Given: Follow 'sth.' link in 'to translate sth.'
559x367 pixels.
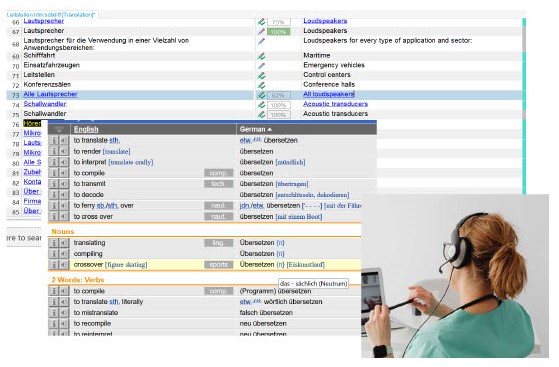Looking at the screenshot, I should pos(114,141).
